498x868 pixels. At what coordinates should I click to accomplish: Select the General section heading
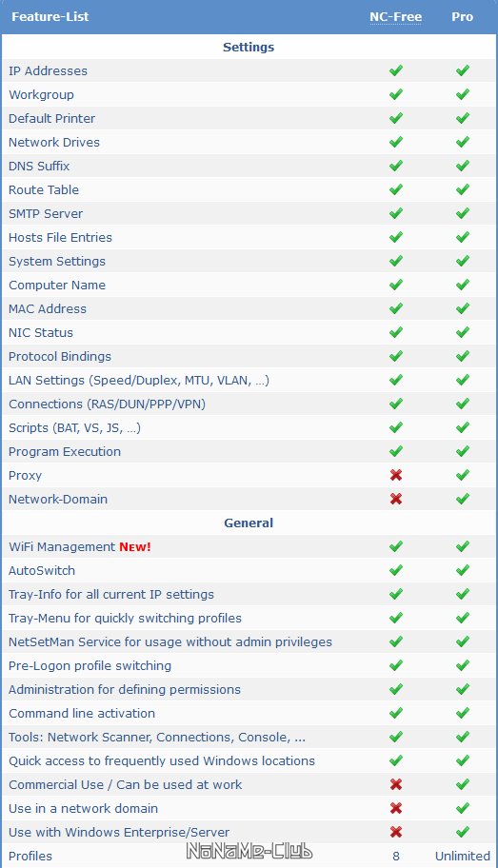249,523
